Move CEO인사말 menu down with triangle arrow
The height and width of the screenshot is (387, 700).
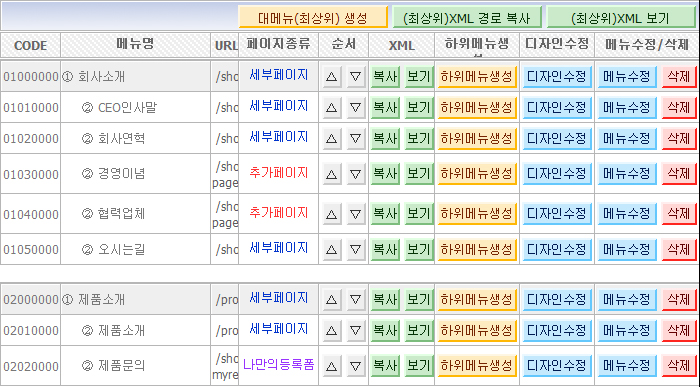click(355, 108)
